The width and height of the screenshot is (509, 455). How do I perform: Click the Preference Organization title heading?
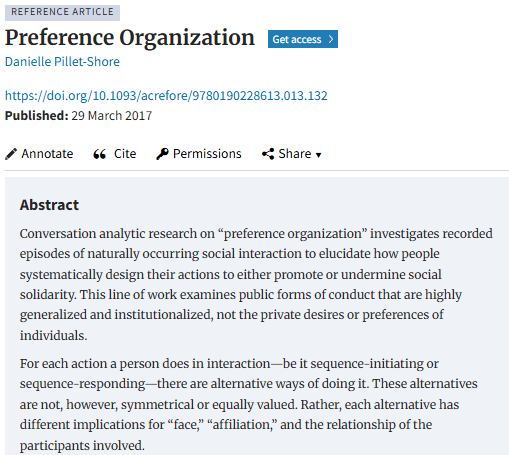tap(130, 38)
